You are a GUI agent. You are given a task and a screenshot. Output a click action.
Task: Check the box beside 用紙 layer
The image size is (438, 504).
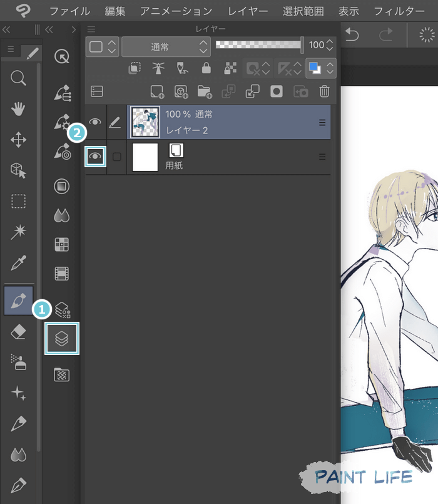pos(116,157)
